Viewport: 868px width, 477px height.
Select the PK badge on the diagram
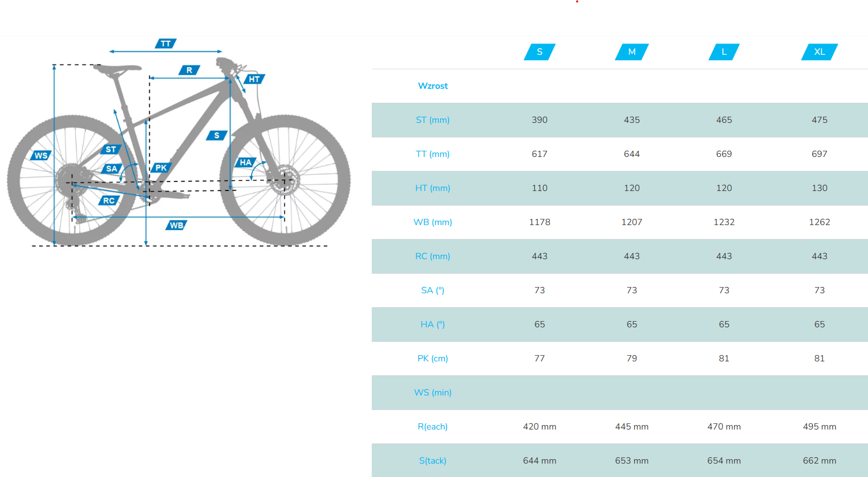pyautogui.click(x=161, y=168)
